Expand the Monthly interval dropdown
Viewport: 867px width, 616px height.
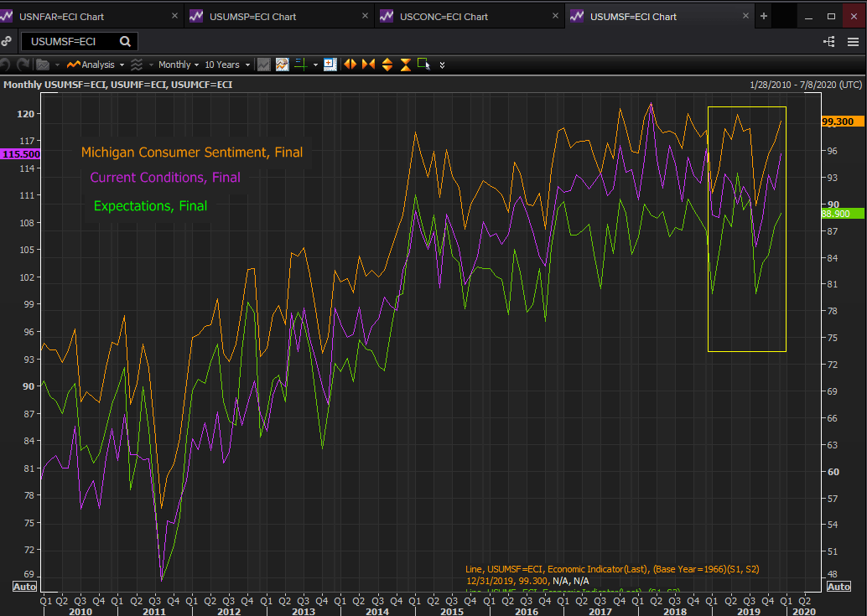(178, 65)
